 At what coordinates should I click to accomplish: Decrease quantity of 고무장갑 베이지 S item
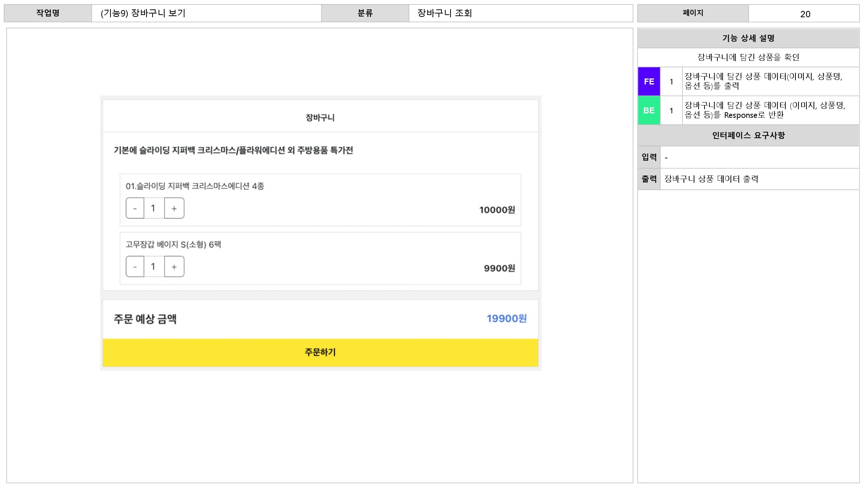(135, 267)
